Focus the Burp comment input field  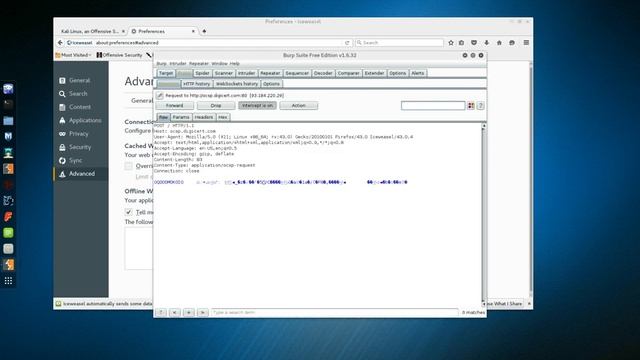coord(433,106)
